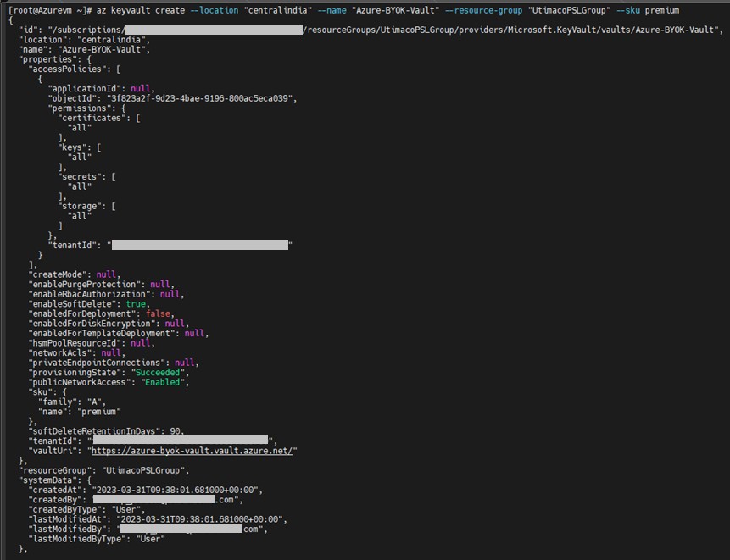
Task: Click the "secrets" permission key
Action: [x=82, y=177]
